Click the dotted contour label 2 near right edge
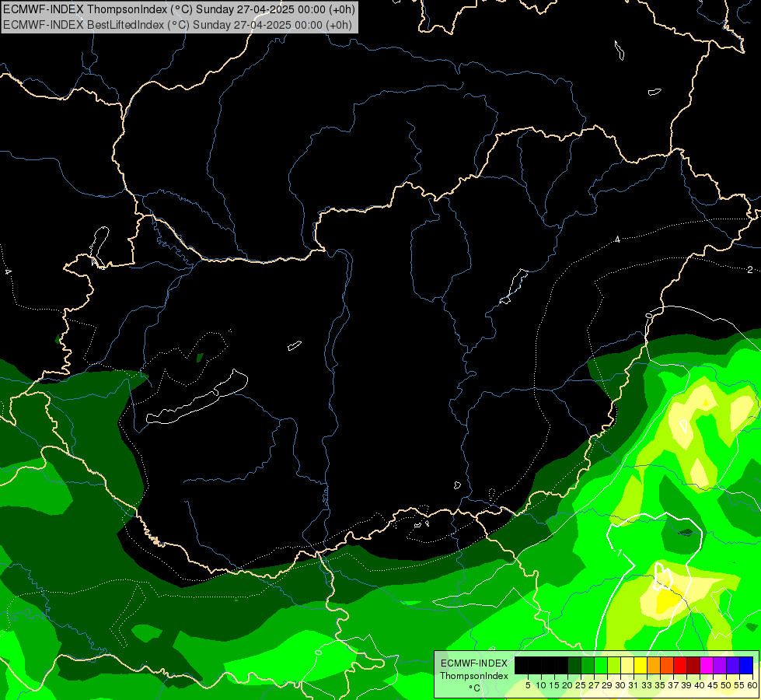Image resolution: width=761 pixels, height=700 pixels. [x=750, y=270]
